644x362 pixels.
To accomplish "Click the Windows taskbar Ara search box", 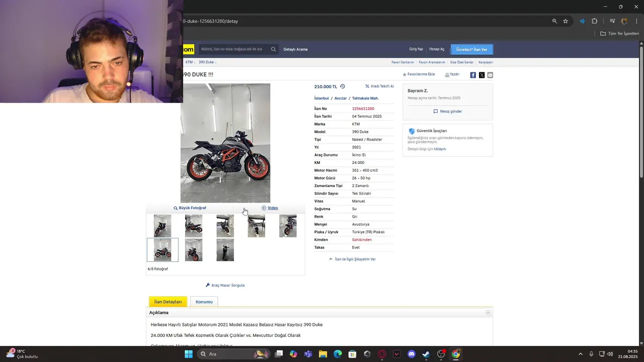I will point(234,354).
